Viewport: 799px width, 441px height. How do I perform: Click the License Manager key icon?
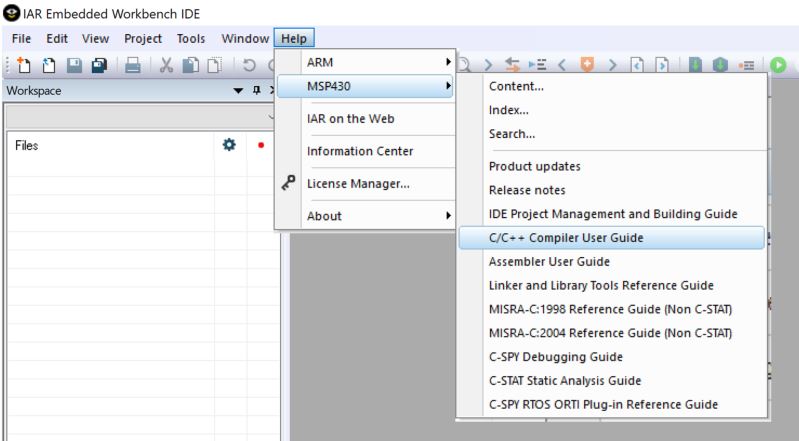288,183
